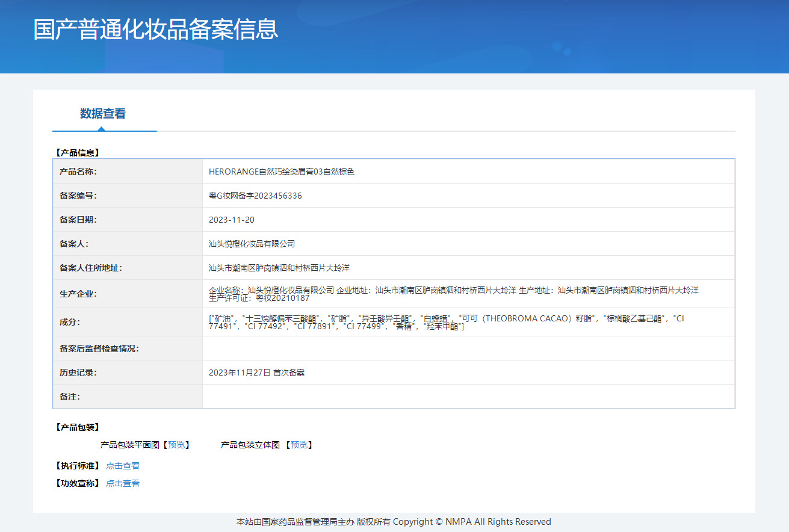Open 点击查看 link beside 功效宣称
Image resolution: width=789 pixels, height=532 pixels.
pos(123,483)
